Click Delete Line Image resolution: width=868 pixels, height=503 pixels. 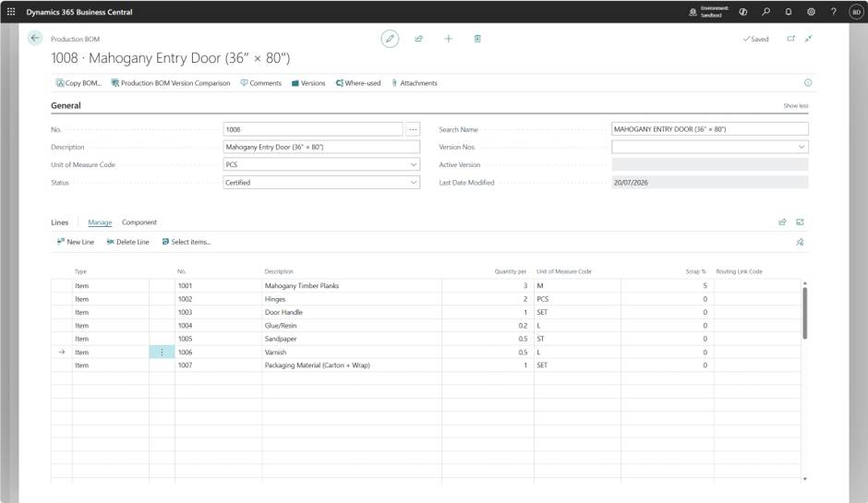[x=127, y=243]
